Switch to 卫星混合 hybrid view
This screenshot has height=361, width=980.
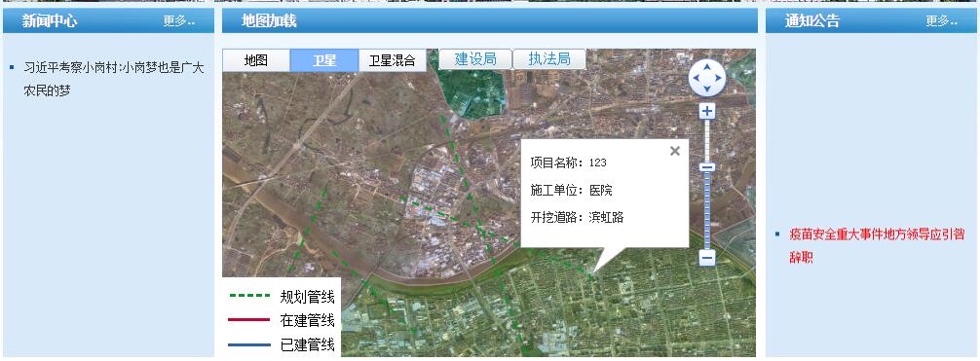(393, 60)
